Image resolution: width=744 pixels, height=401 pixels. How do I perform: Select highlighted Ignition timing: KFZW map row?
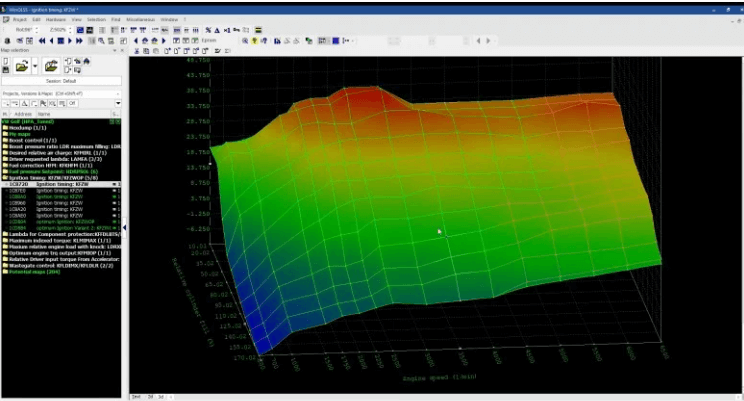click(x=61, y=184)
